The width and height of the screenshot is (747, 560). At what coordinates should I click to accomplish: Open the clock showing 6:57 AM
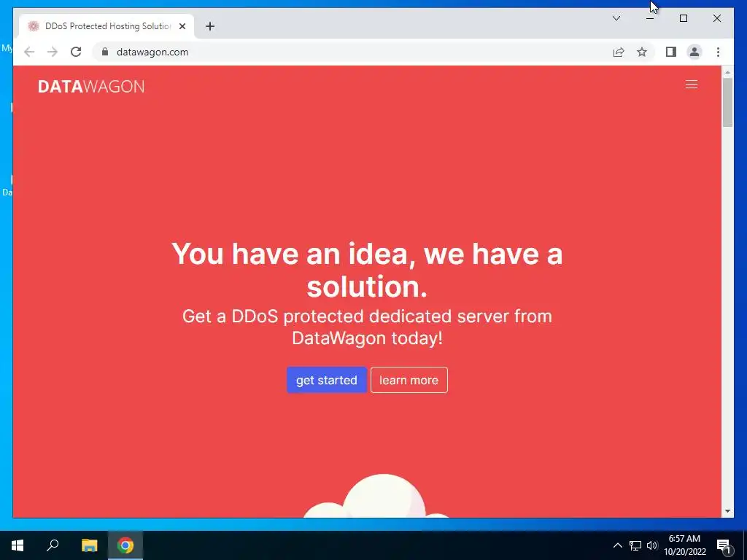click(684, 545)
